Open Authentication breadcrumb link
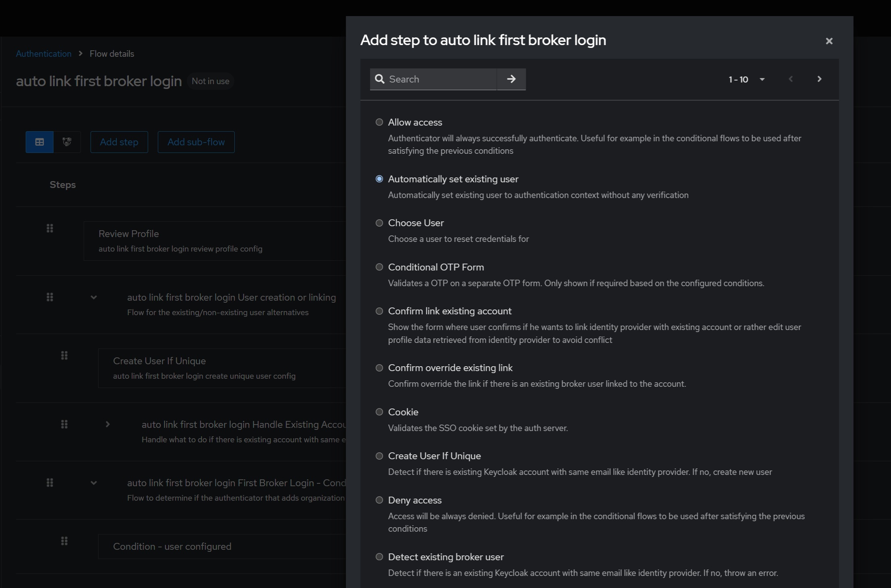 pos(43,54)
